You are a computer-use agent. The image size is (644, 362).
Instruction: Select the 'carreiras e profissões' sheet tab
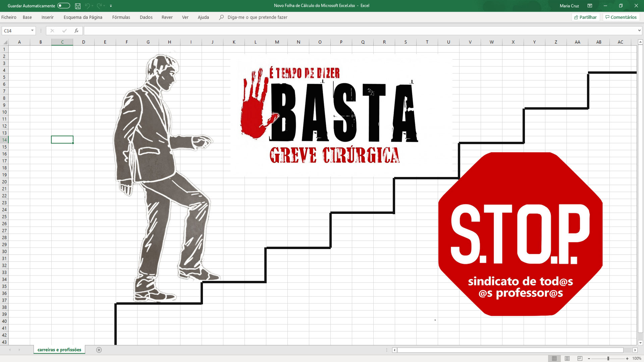click(59, 350)
